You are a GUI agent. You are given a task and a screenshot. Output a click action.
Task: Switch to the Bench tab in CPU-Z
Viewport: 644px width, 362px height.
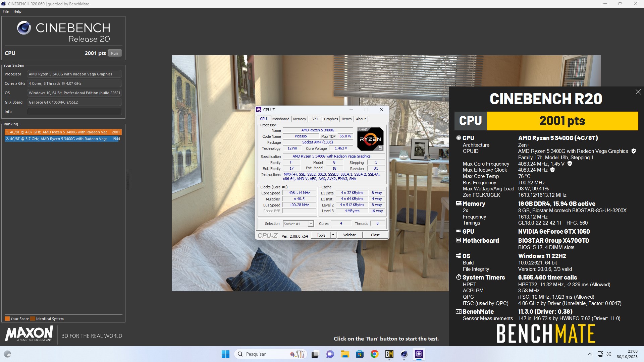click(x=347, y=119)
